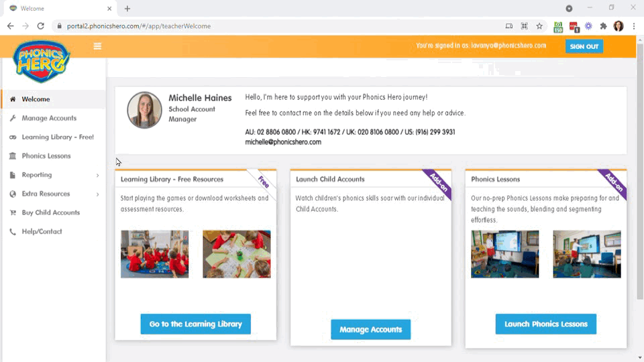Image resolution: width=644 pixels, height=362 pixels.
Task: Click Add-on ribbon on Launch Child Accounts card
Action: (439, 182)
